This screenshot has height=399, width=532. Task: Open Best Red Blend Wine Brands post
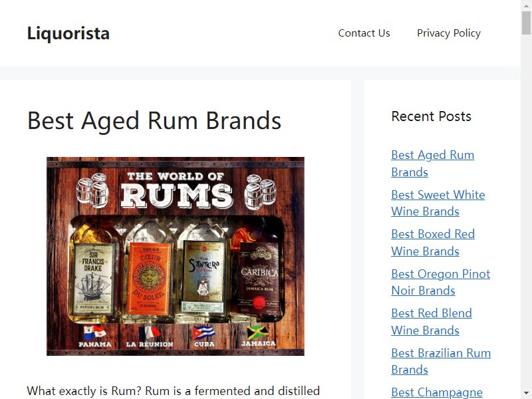coord(431,321)
